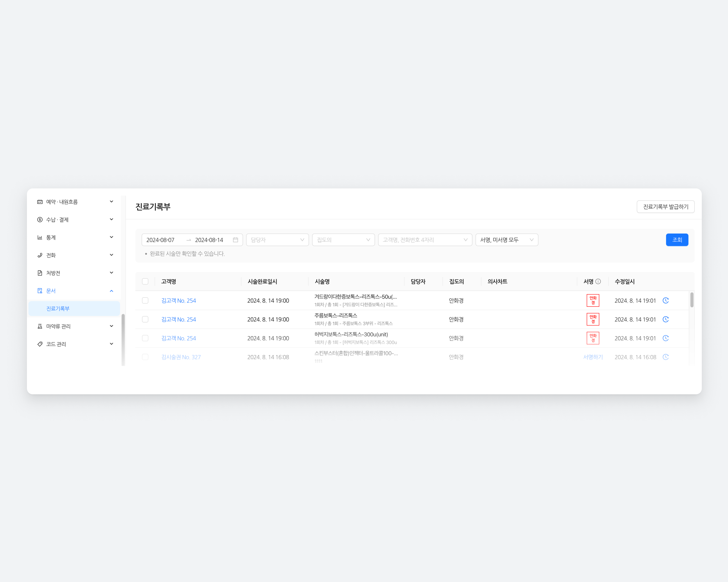Viewport: 728px width, 582px height.
Task: Collapse the 문서 menu chevron
Action: pyautogui.click(x=111, y=291)
